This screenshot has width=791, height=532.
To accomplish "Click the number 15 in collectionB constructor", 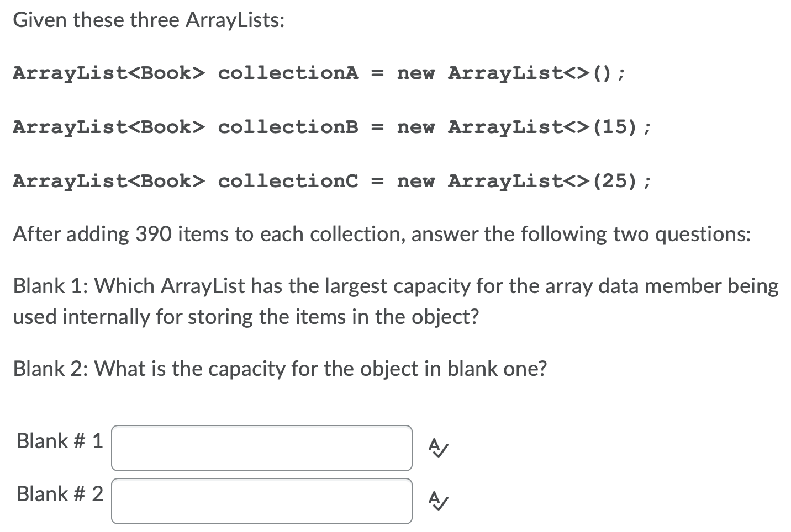I will coord(618,127).
